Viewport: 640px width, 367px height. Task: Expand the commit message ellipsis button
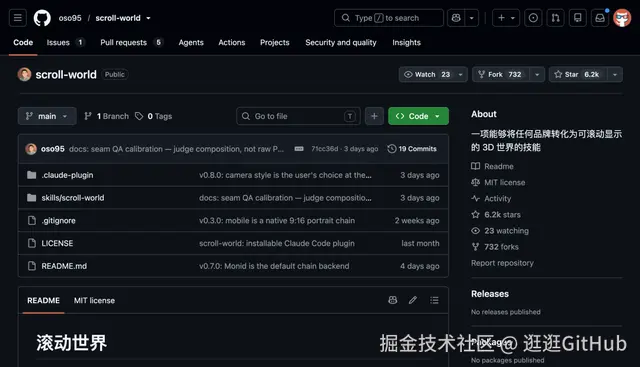pyautogui.click(x=299, y=149)
